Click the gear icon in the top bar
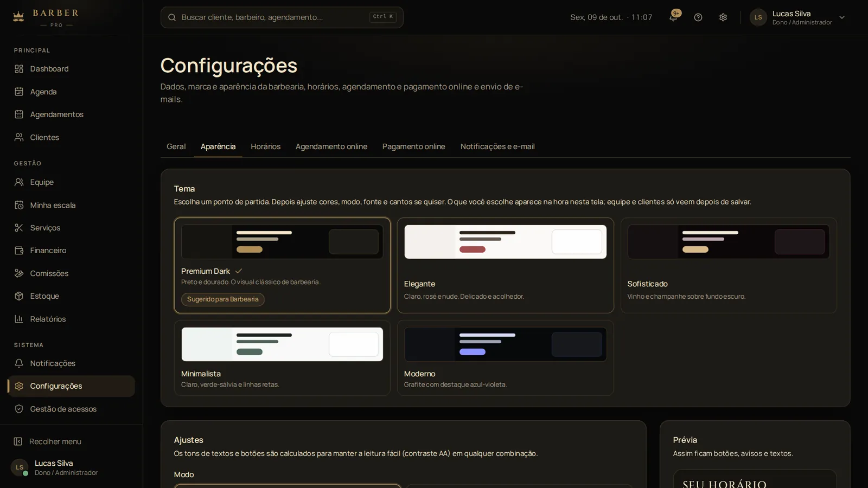 point(723,17)
